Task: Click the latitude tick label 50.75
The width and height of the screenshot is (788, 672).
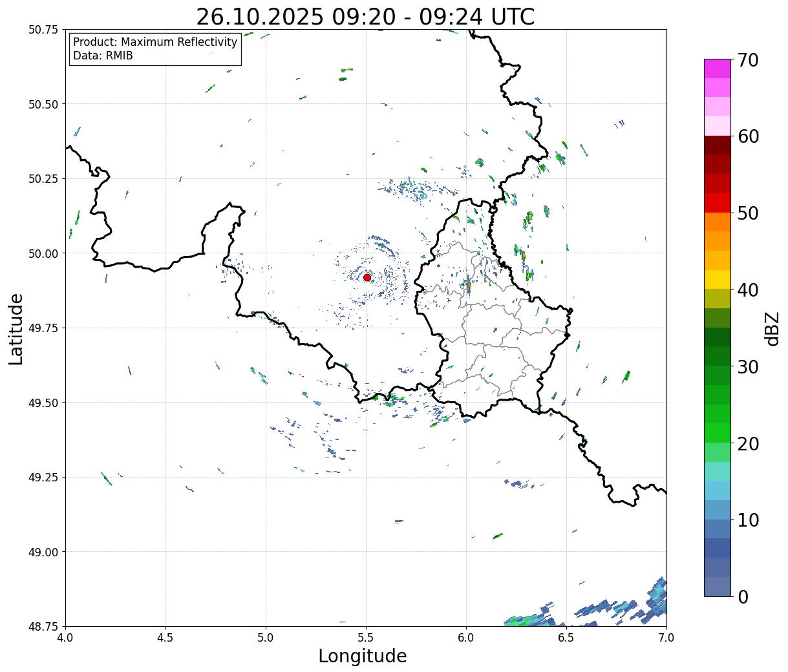Action: pos(43,30)
